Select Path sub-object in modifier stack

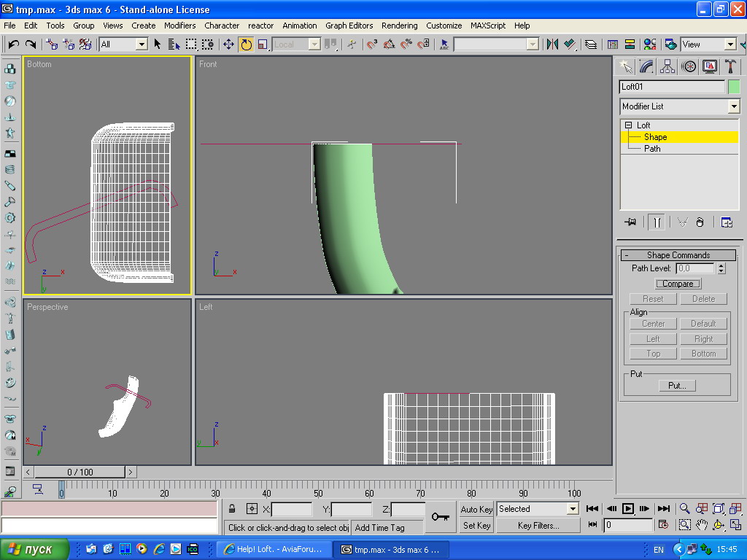tap(651, 149)
